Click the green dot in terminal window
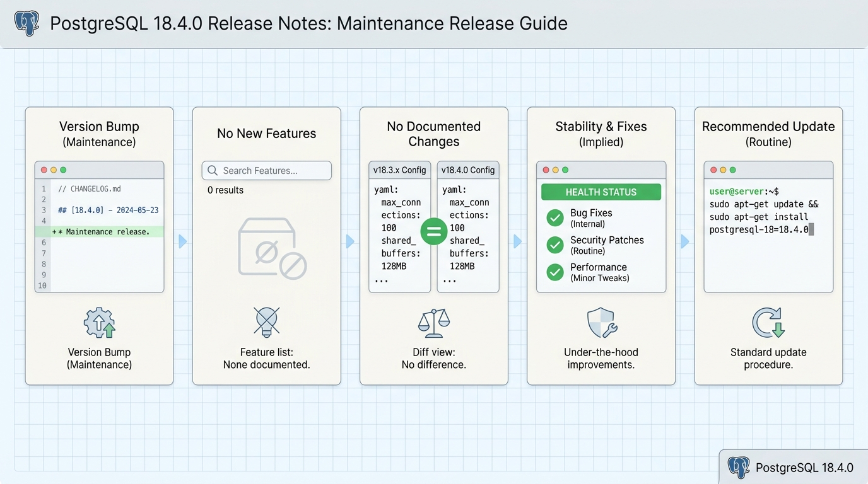Screen dimensions: 868x484 point(732,170)
